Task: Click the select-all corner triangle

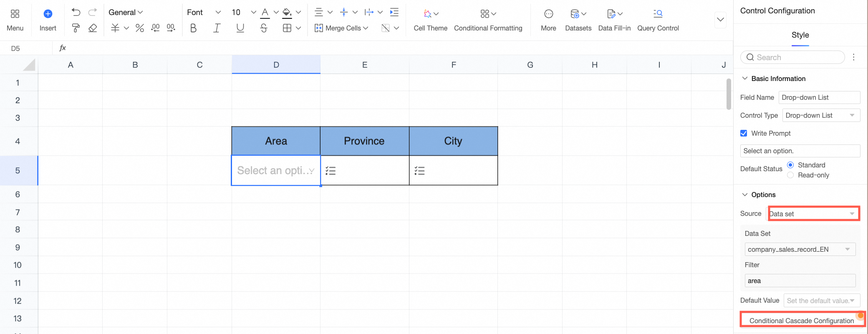Action: pyautogui.click(x=29, y=65)
